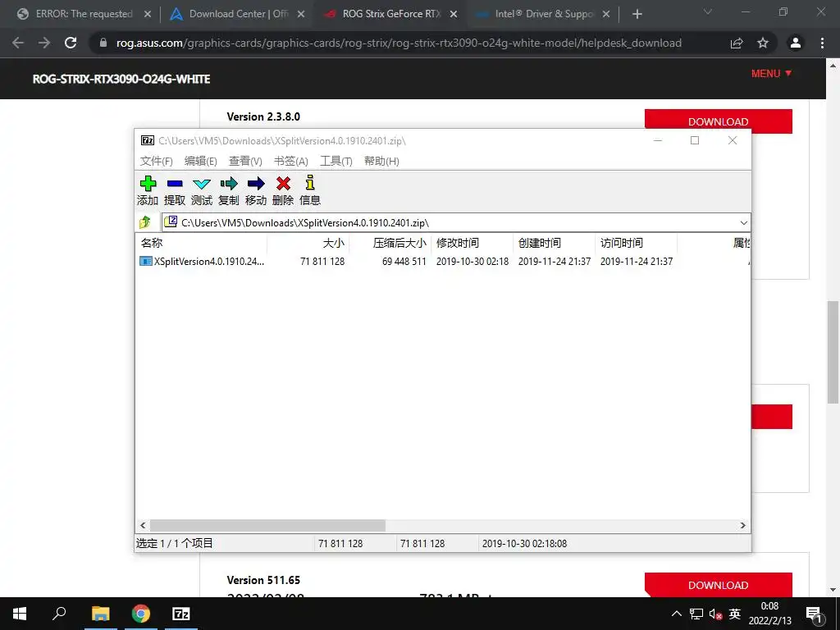Open the 帮助(H) menu

click(381, 162)
